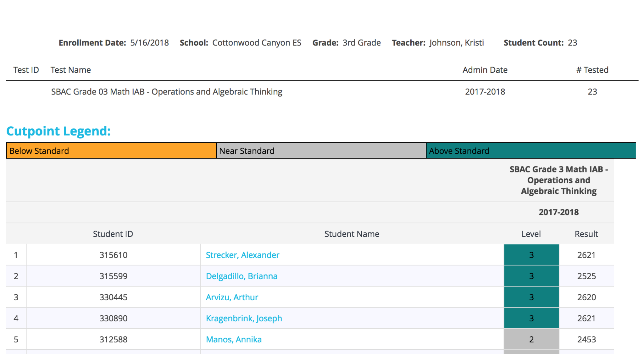
Task: Click student ID 330445
Action: point(113,297)
